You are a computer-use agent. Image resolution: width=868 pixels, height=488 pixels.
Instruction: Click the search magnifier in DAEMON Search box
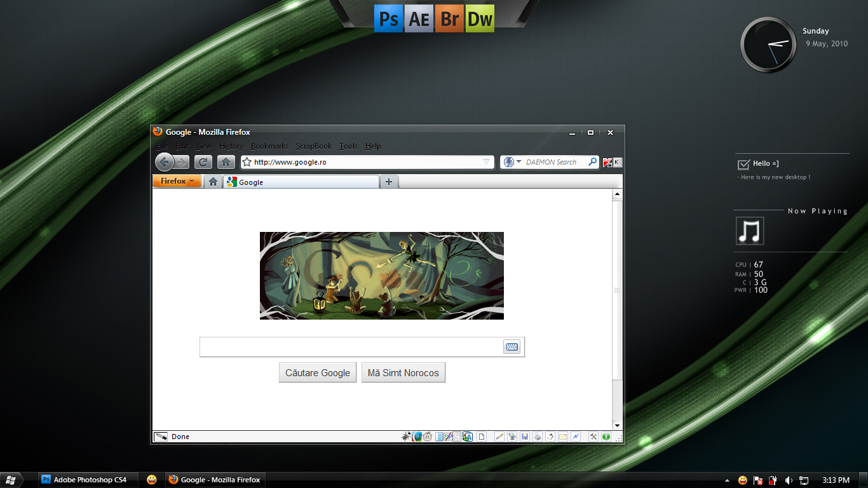592,162
